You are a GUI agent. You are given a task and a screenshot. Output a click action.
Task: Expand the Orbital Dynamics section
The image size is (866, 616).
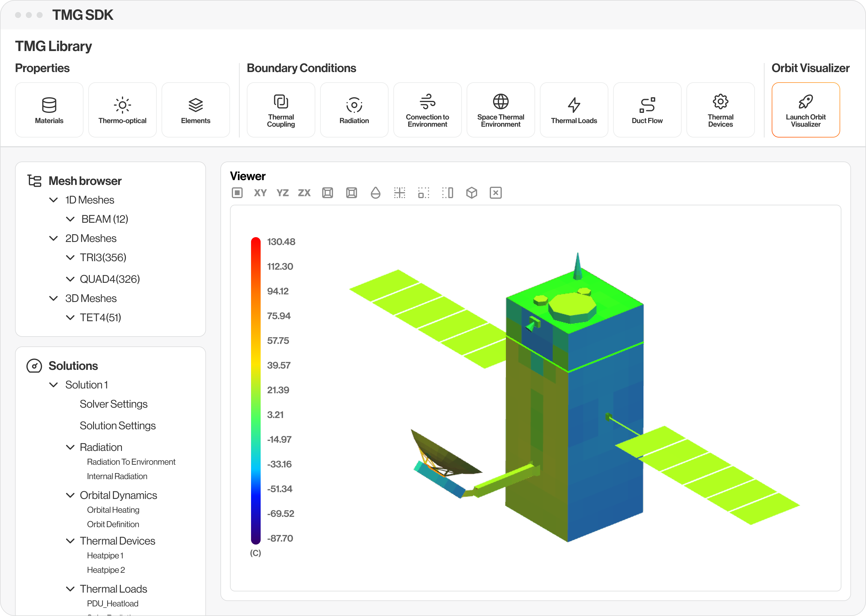pyautogui.click(x=70, y=495)
